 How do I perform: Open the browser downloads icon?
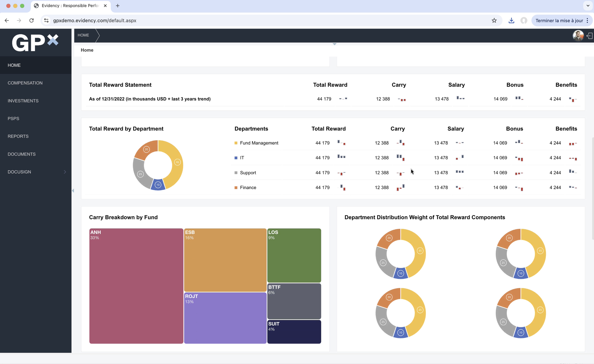[x=511, y=20]
